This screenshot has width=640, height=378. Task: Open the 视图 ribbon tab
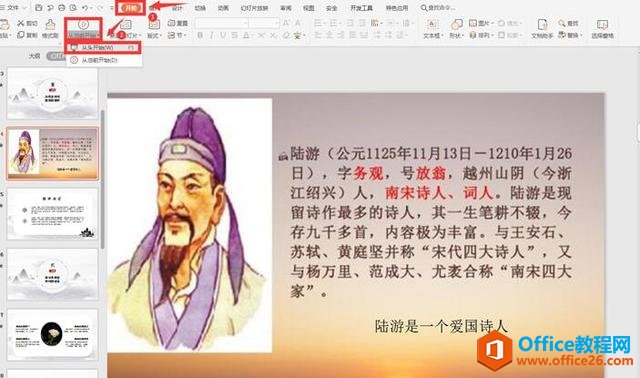coord(309,8)
